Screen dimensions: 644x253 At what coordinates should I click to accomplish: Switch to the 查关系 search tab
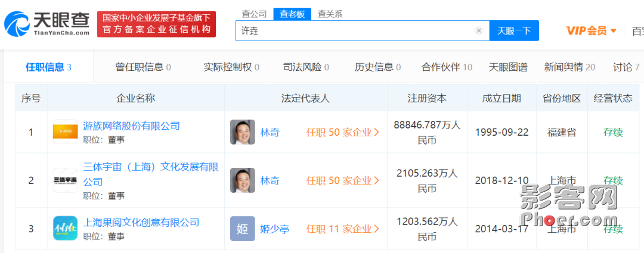330,14
